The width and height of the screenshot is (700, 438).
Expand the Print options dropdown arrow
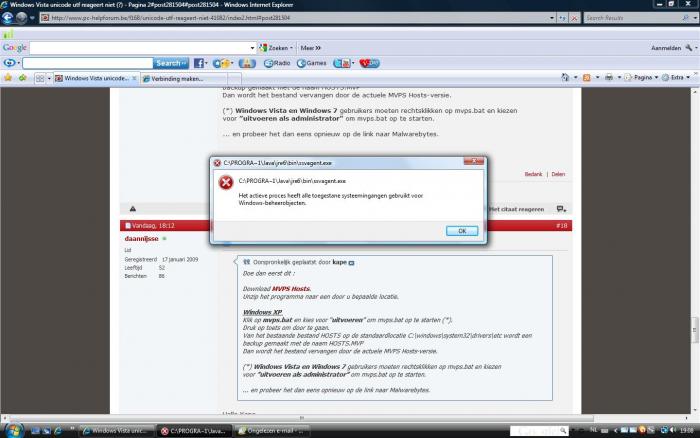[619, 77]
